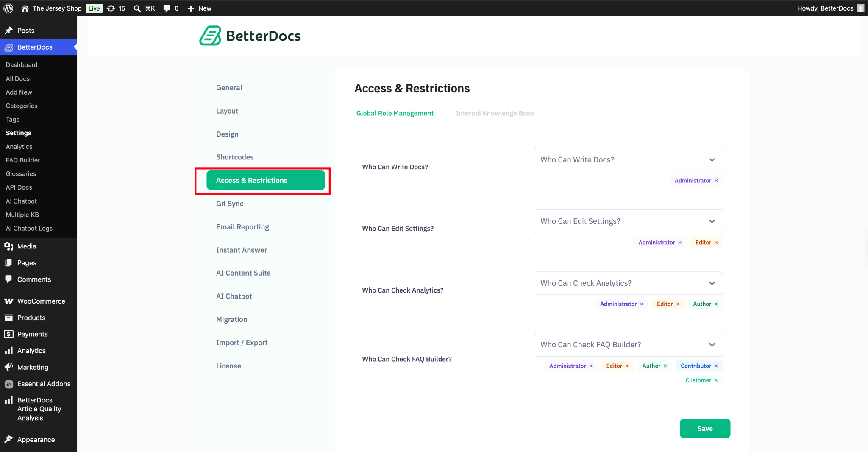
Task: Click the Analytics bar chart icon
Action: 8,351
